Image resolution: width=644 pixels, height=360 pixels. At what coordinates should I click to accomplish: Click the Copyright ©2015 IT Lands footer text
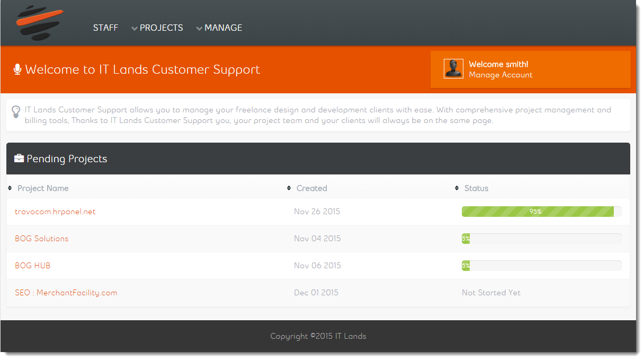(x=318, y=336)
